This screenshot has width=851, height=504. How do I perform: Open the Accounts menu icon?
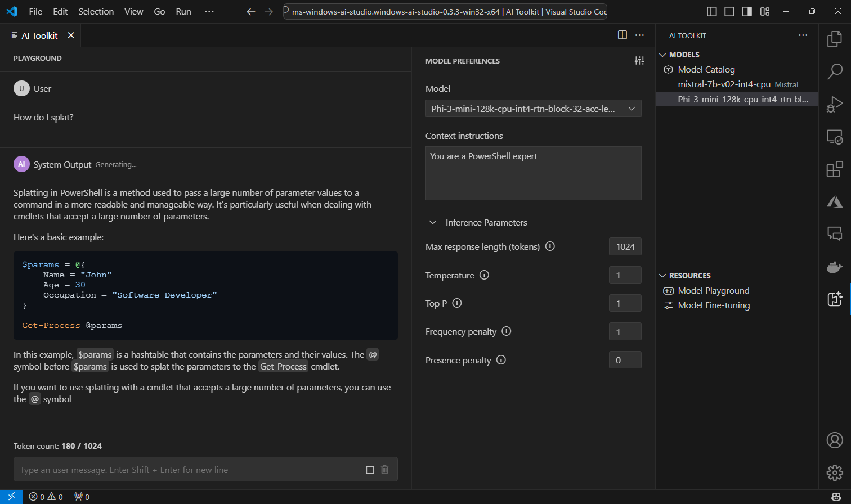835,440
